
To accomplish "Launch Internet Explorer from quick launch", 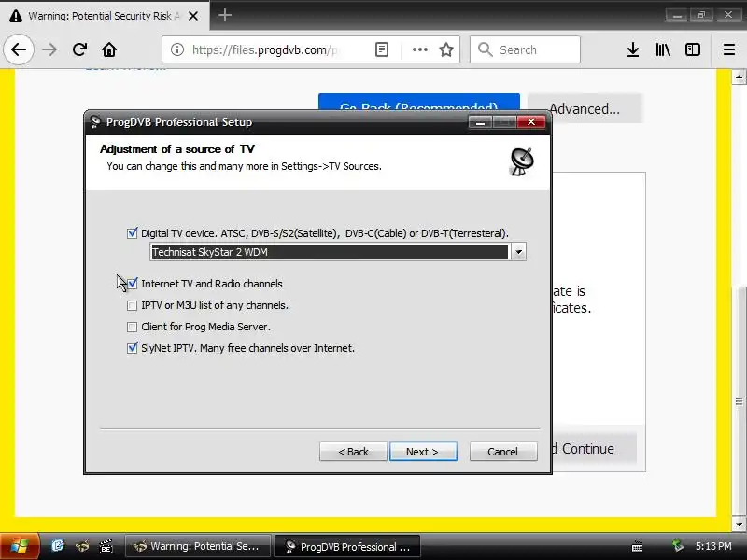I will pos(58,546).
